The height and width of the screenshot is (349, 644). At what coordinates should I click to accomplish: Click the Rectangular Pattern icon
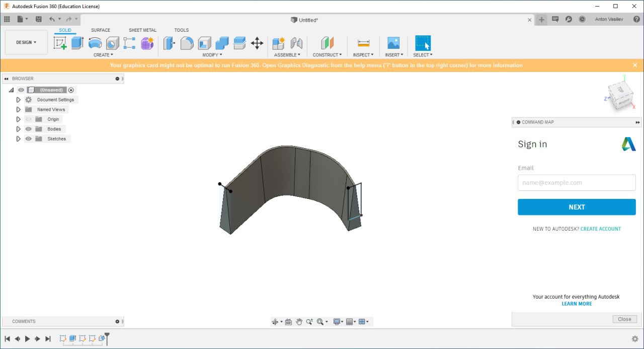(x=129, y=43)
